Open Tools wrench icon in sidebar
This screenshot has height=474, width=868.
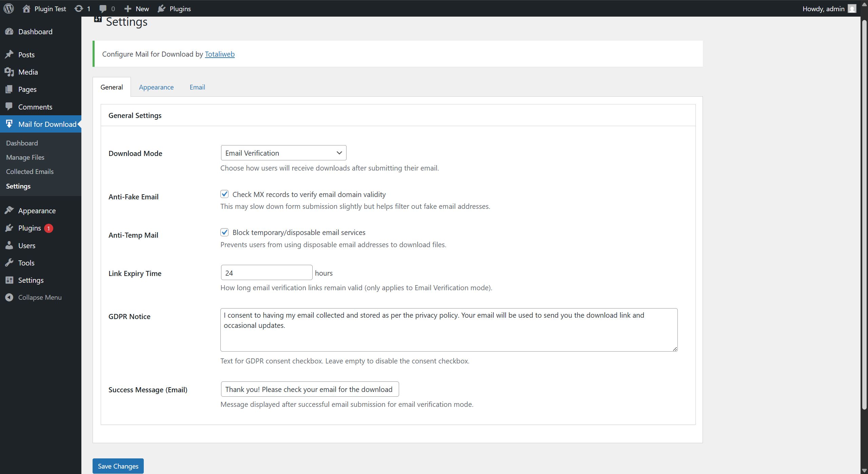pos(9,263)
